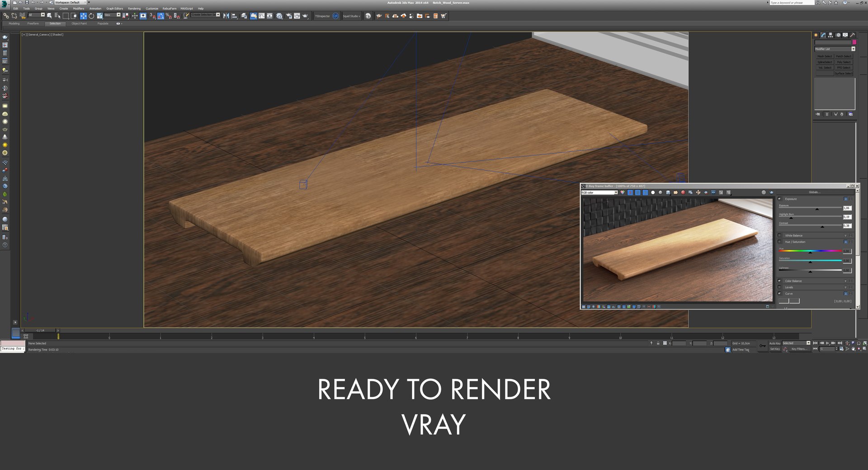Click the pin stack icon under modifier stack

coord(817,114)
